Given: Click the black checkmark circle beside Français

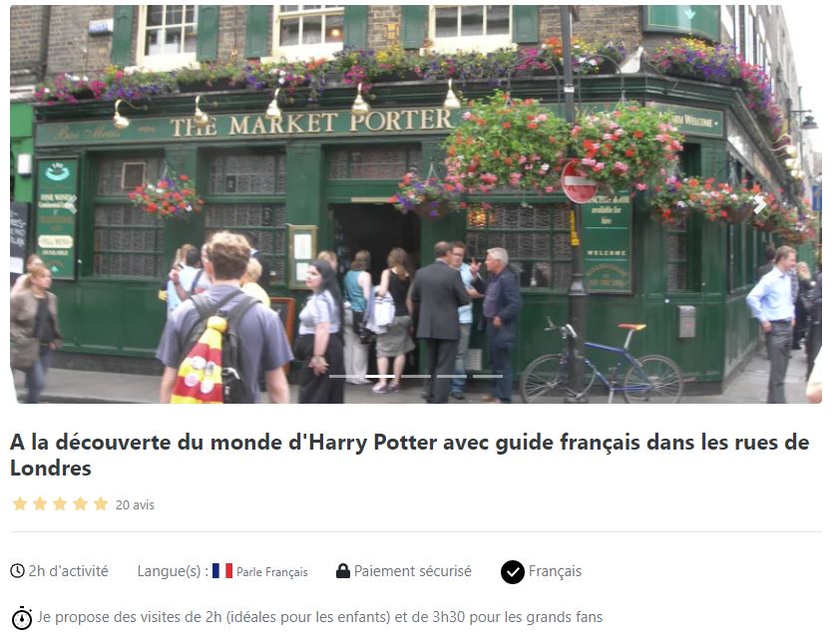Looking at the screenshot, I should (513, 572).
